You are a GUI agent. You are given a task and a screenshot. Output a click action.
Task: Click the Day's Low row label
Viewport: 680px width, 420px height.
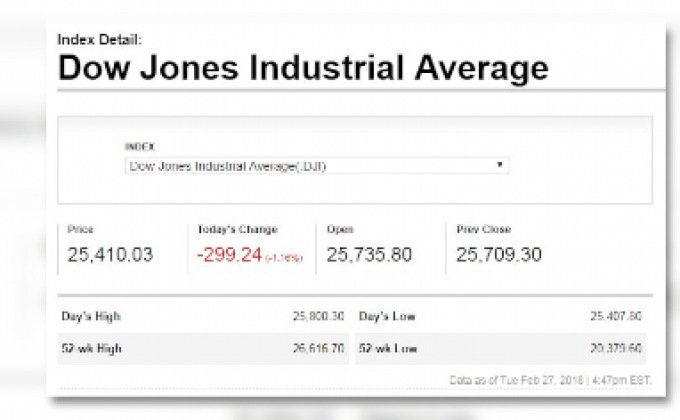click(x=388, y=316)
